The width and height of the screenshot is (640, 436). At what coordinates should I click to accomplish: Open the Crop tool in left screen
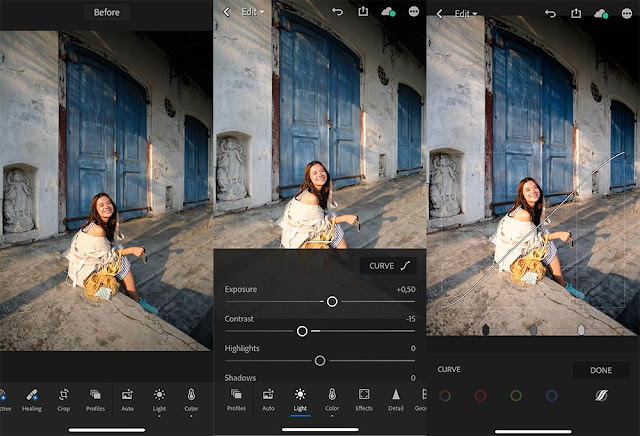64,400
